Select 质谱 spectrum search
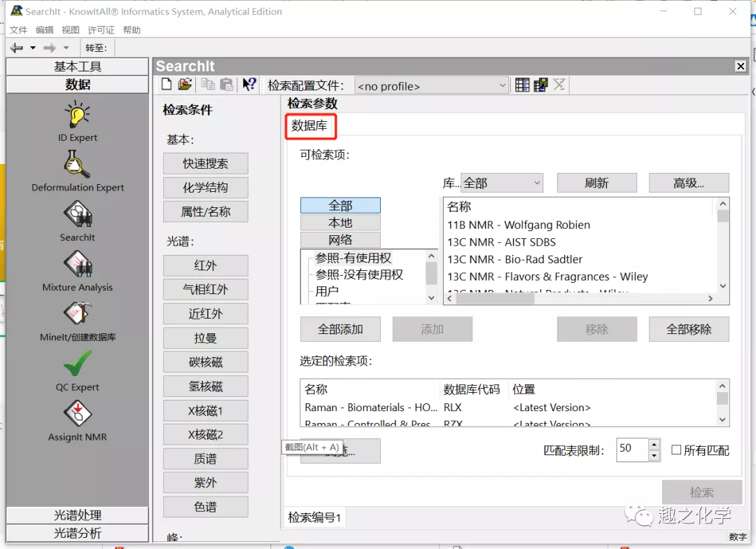756x549 pixels. [205, 459]
